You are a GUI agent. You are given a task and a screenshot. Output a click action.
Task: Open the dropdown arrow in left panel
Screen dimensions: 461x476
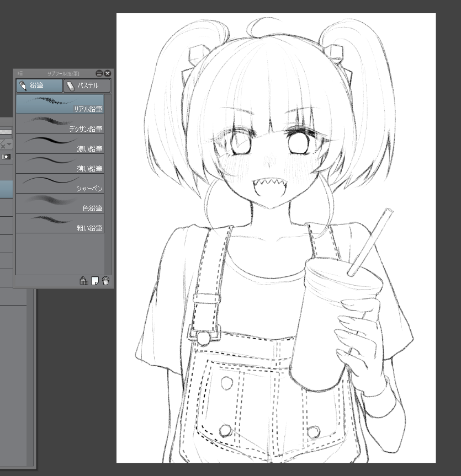click(x=9, y=144)
